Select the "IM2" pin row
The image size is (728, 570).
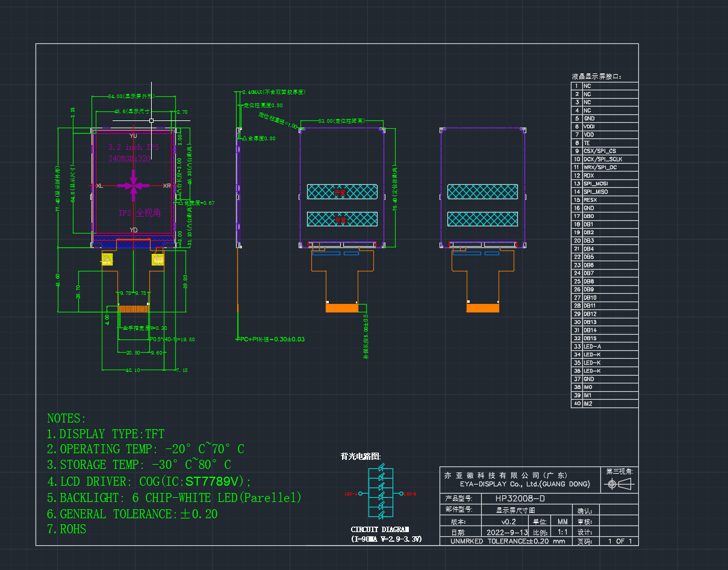[x=605, y=403]
